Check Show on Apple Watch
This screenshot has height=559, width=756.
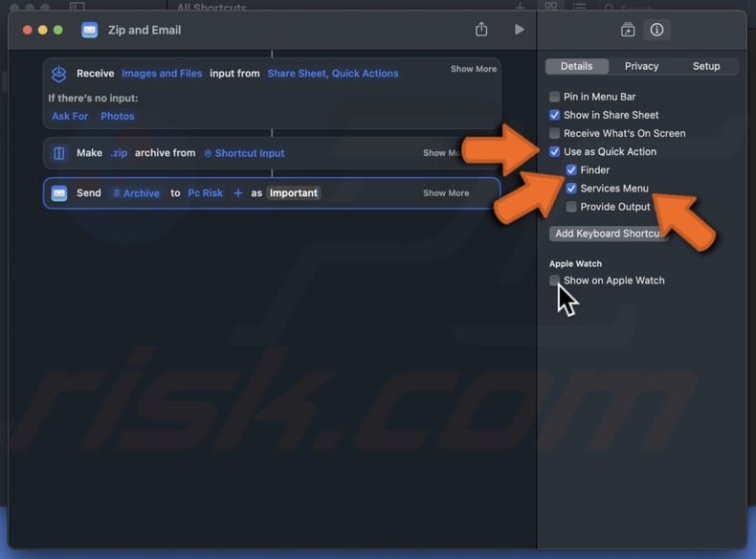pos(554,280)
